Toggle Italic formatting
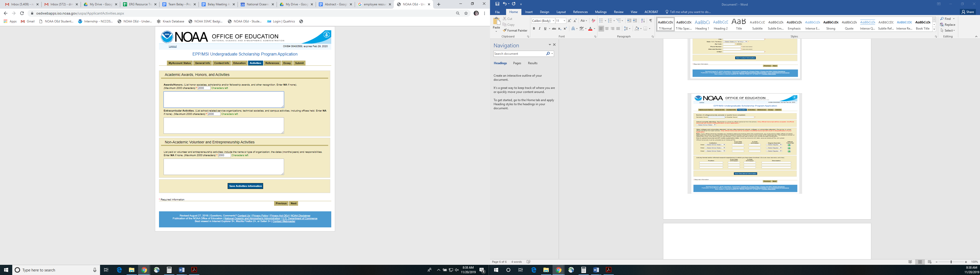 (x=540, y=29)
